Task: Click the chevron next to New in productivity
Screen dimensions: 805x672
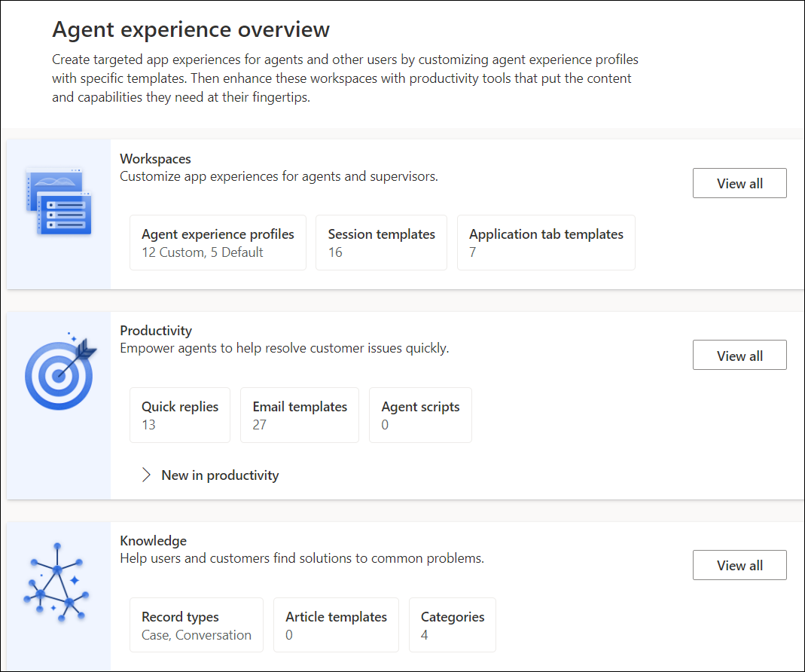Action: 146,475
